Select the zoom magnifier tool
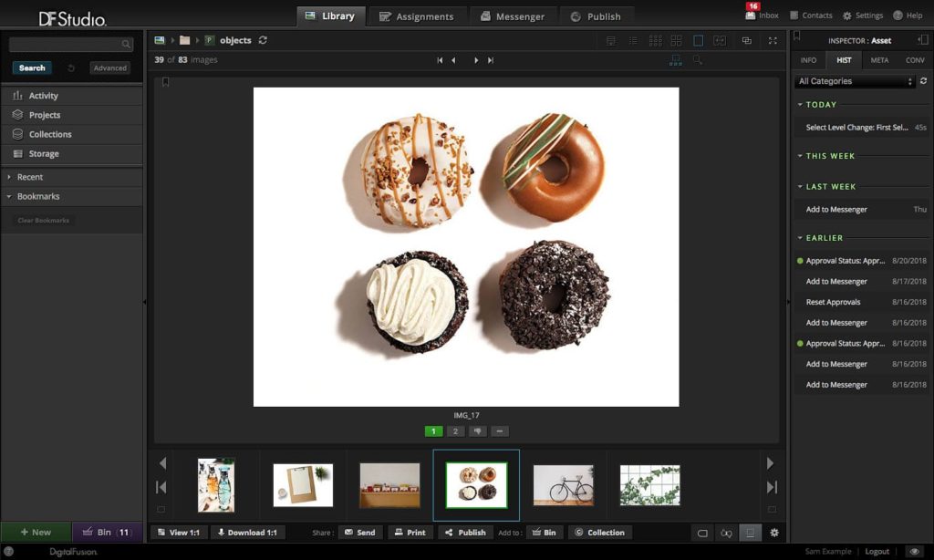This screenshot has width=934, height=560. pyautogui.click(x=697, y=60)
